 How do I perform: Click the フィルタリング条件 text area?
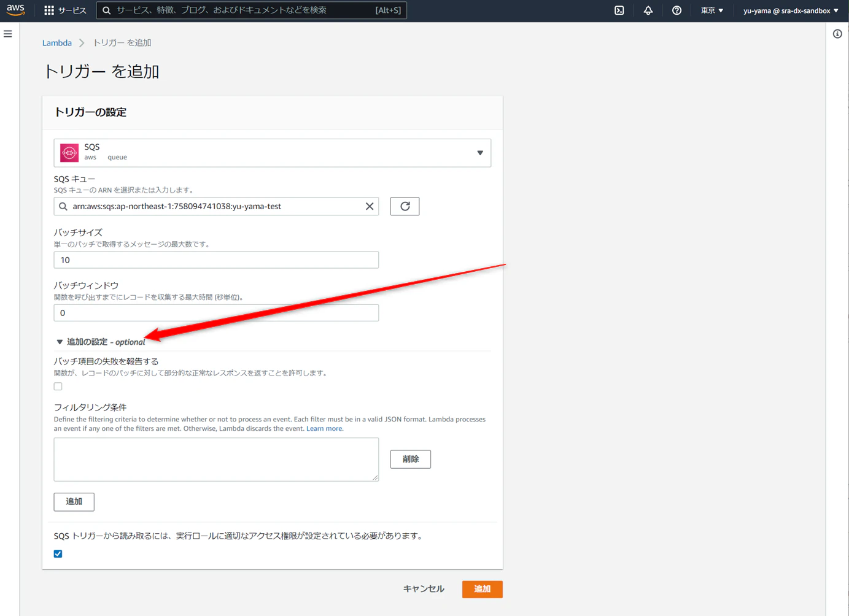[216, 460]
